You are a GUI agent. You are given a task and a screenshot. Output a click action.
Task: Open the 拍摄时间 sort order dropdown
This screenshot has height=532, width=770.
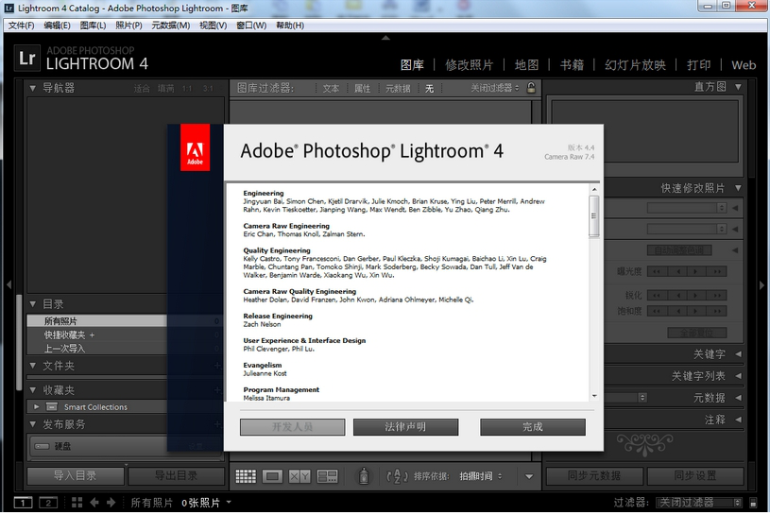click(481, 476)
